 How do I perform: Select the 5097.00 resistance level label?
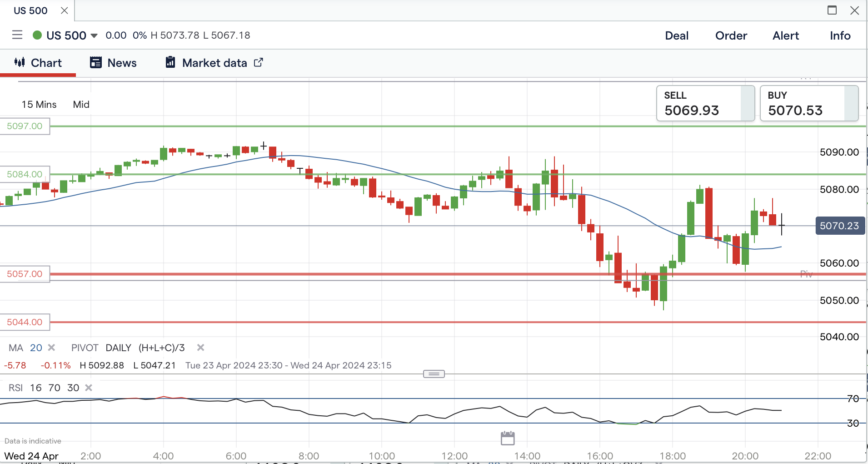(25, 126)
